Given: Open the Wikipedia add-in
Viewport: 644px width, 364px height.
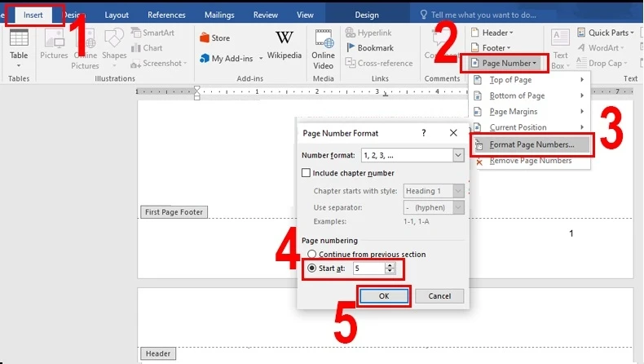Looking at the screenshot, I should [x=284, y=45].
